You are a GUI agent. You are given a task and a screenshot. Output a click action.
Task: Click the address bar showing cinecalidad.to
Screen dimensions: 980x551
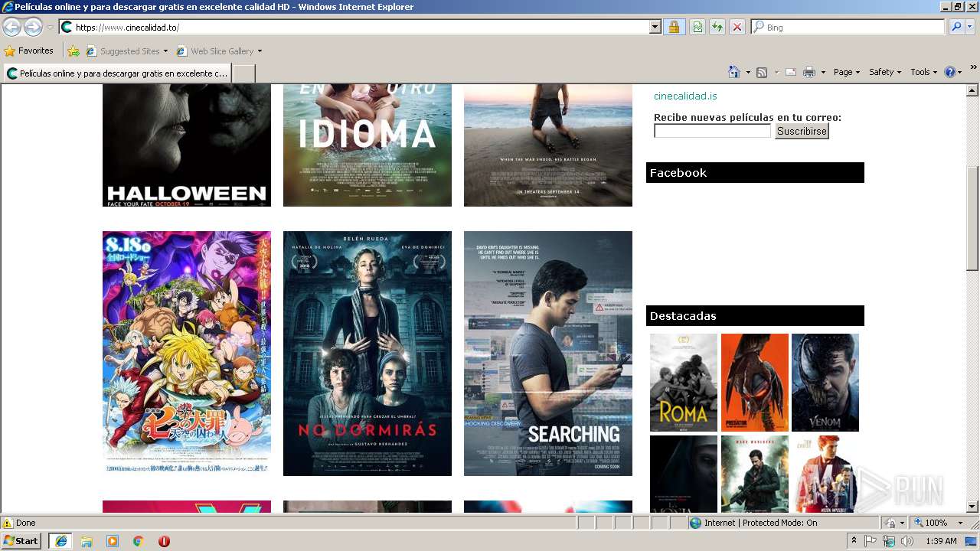pyautogui.click(x=354, y=27)
